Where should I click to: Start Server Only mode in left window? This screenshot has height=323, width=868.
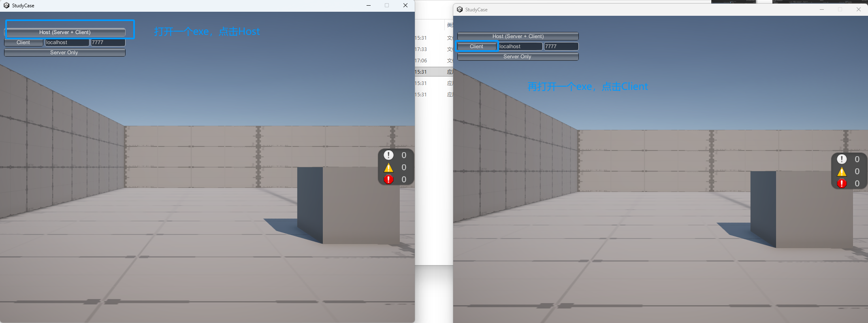(x=64, y=53)
